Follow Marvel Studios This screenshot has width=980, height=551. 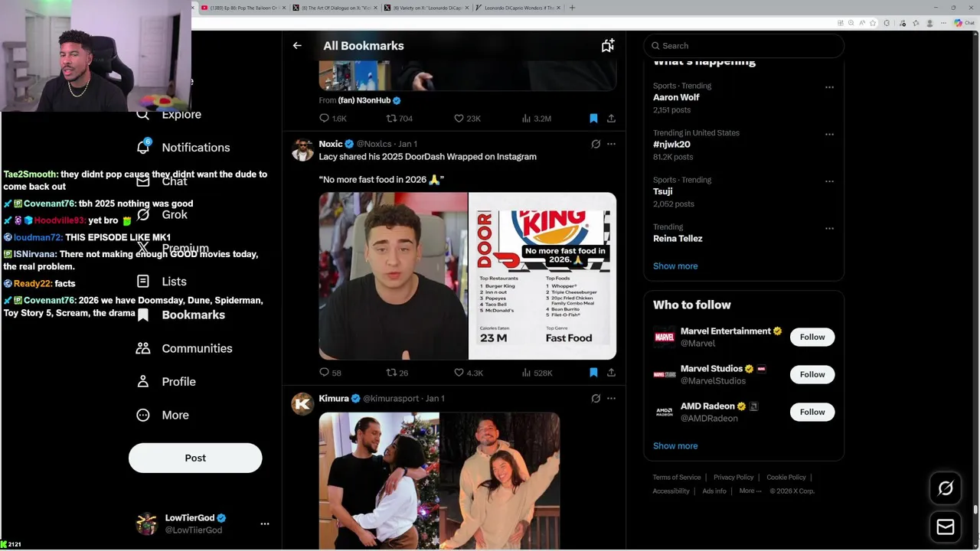[x=812, y=374]
